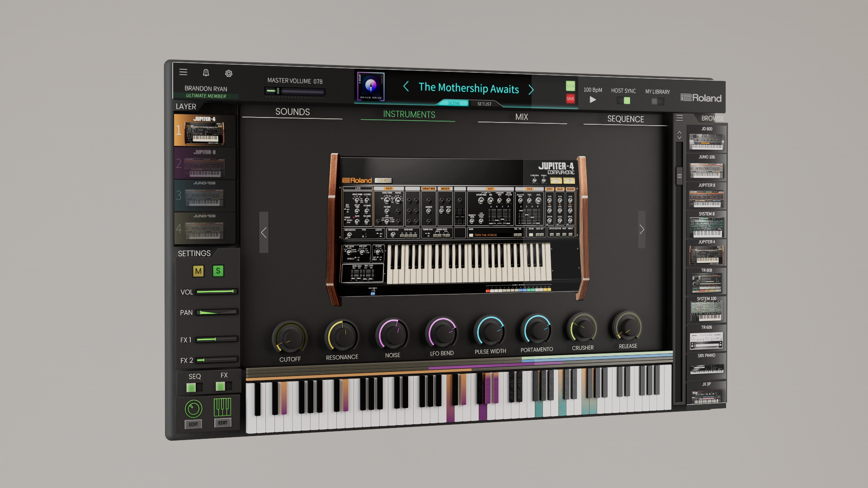Click the red SAVE button
868x488 pixels.
pyautogui.click(x=571, y=99)
